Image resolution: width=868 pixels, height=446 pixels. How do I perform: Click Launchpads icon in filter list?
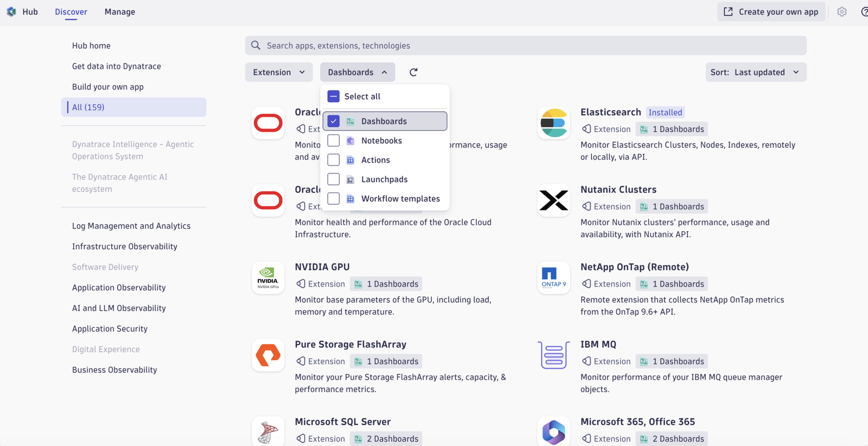tap(350, 179)
